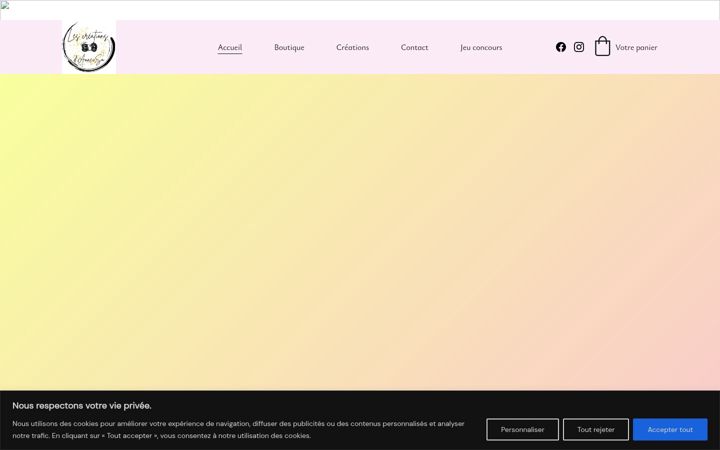Open the Contact page link
720x450 pixels.
click(414, 47)
